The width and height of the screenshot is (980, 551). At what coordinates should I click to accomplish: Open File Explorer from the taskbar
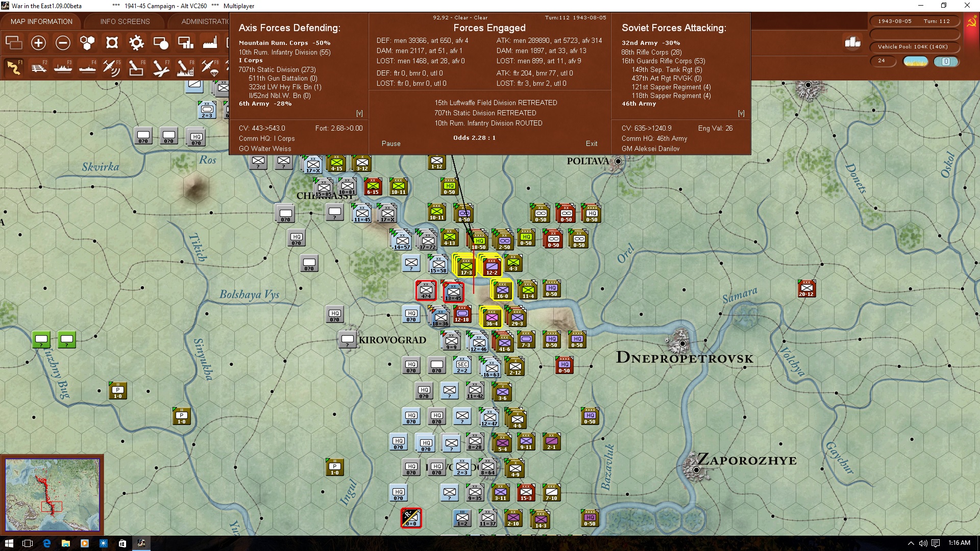pyautogui.click(x=66, y=543)
